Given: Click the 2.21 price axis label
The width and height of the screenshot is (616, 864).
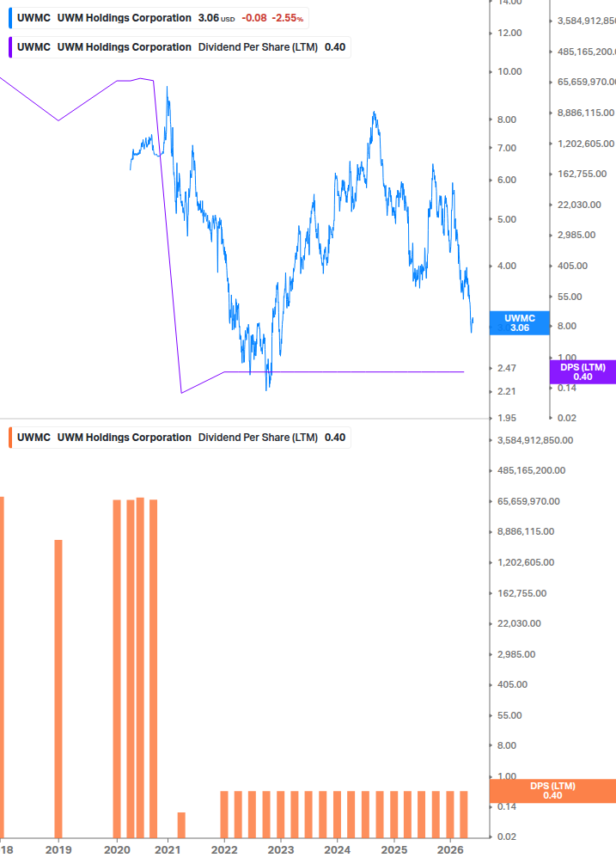Looking at the screenshot, I should tap(507, 392).
